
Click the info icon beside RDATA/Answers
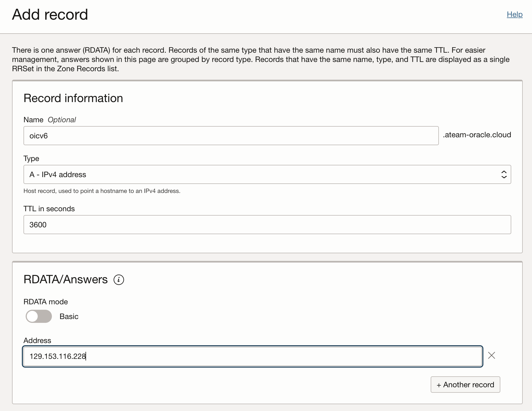click(x=119, y=280)
